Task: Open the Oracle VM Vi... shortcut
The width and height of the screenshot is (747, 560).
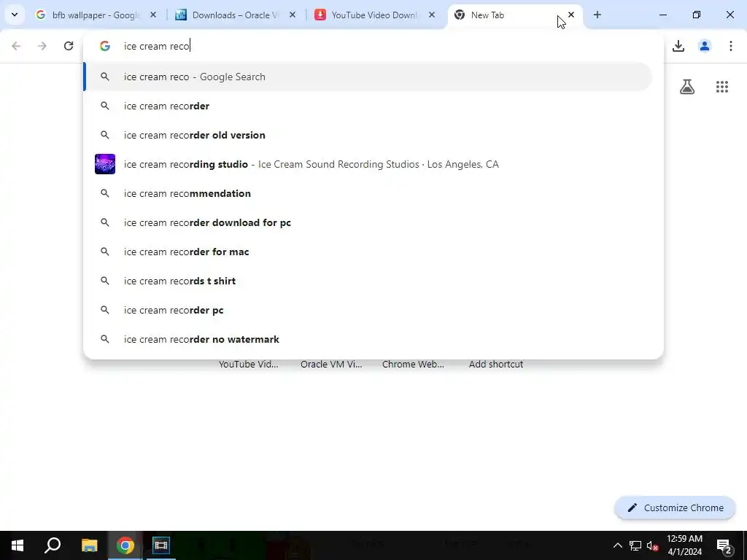Action: click(x=331, y=364)
